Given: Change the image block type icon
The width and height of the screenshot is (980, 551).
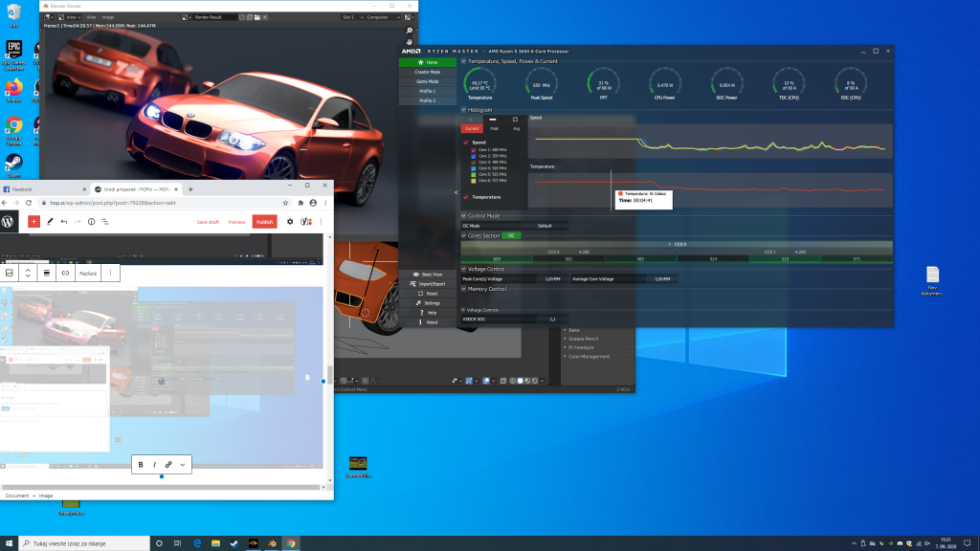Looking at the screenshot, I should click(10, 273).
